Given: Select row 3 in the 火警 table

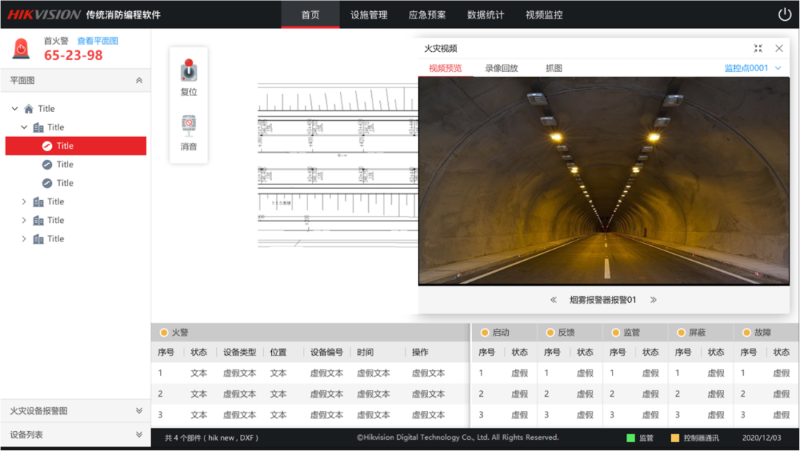Looking at the screenshot, I should [310, 415].
